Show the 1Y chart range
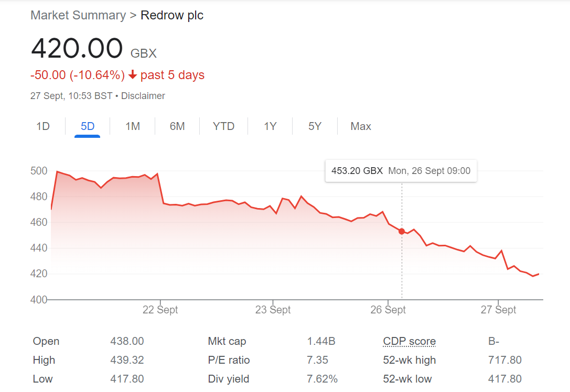 (x=270, y=126)
